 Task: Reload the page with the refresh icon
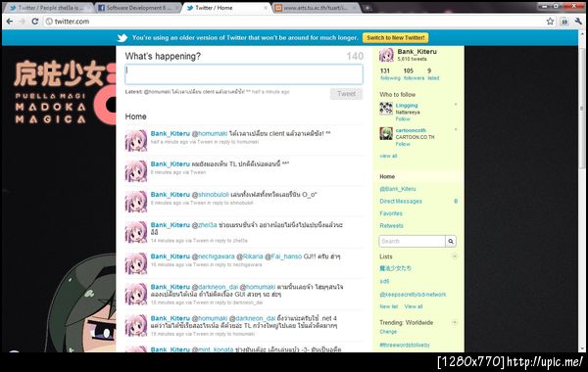tap(34, 22)
